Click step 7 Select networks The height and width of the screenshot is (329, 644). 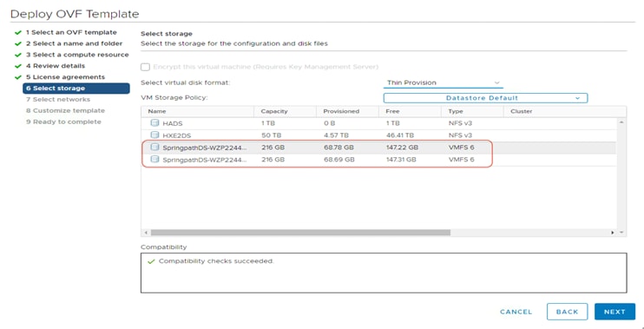58,100
